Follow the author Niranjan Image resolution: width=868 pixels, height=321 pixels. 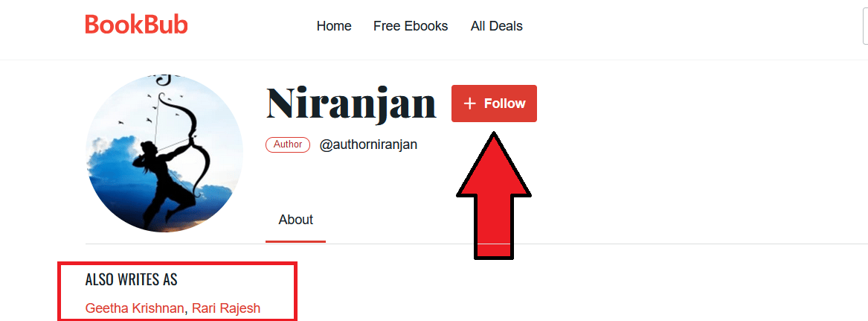coord(494,104)
